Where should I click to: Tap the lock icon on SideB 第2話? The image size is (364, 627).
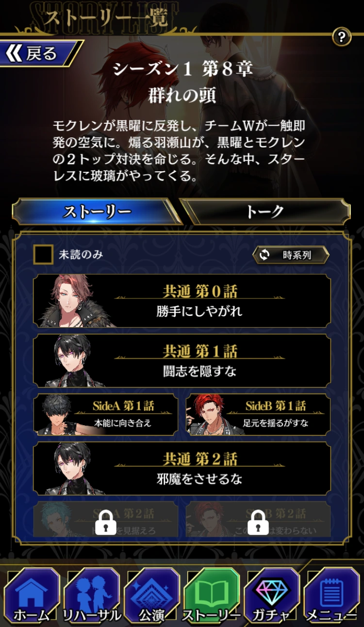(x=258, y=522)
